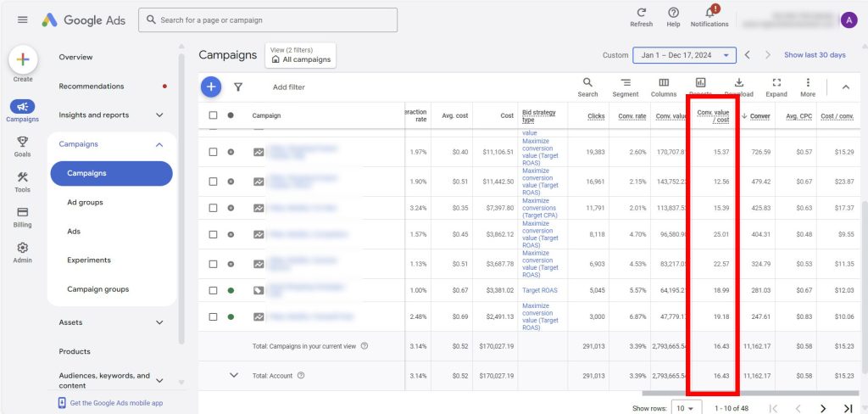Open the table Search tool
Viewport: 868px width, 414px height.
pyautogui.click(x=587, y=87)
